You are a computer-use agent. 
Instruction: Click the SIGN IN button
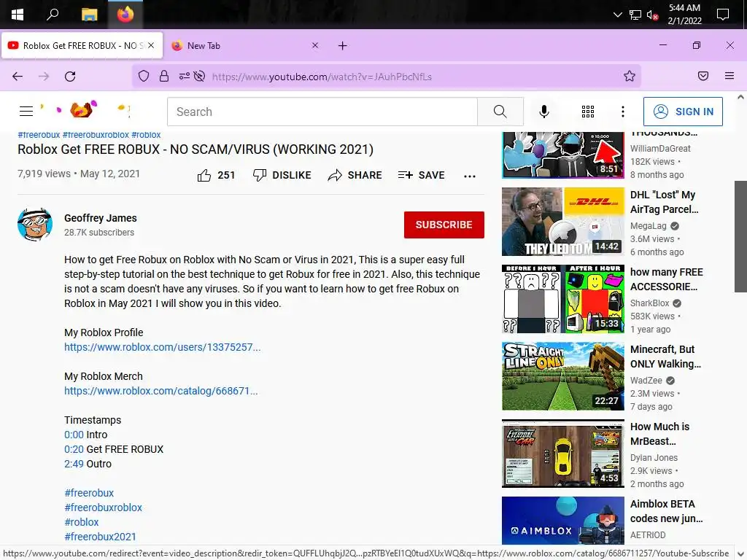[x=683, y=112]
